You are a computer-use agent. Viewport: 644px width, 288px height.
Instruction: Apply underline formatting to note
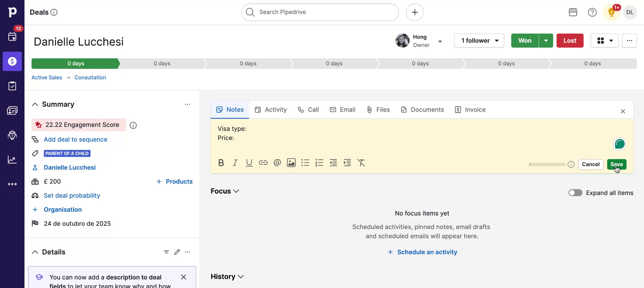click(x=249, y=163)
